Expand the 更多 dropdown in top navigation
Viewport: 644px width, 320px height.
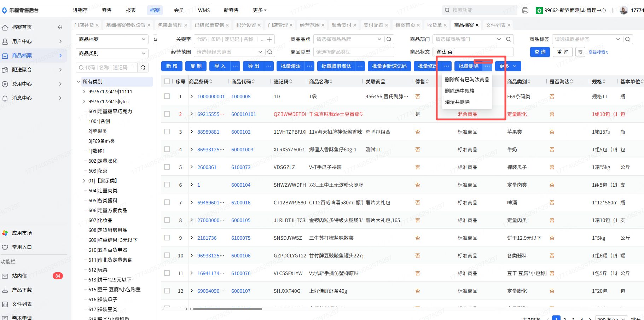(260, 10)
